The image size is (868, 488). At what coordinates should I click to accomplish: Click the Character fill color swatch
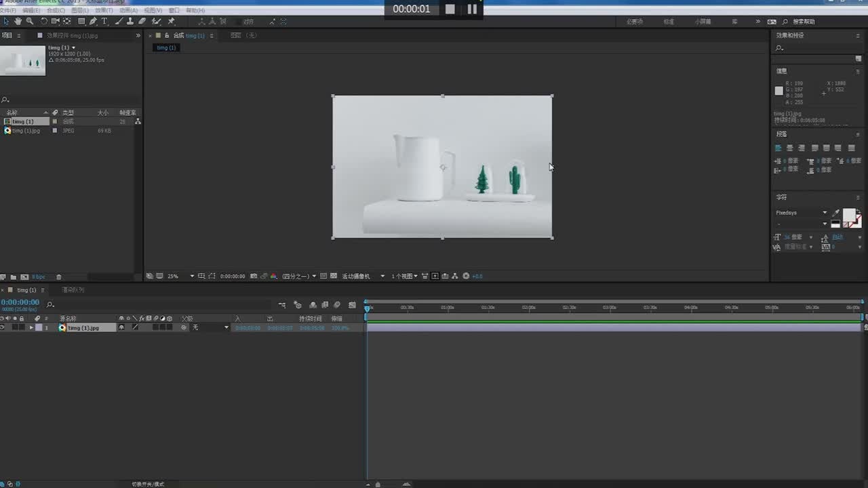(849, 215)
